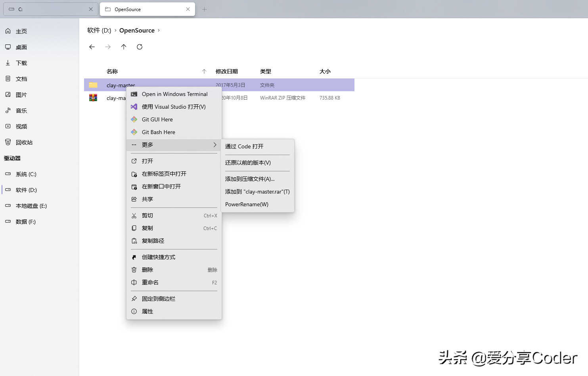Click the WinRAR ZIP file icon
The image size is (588, 376).
click(93, 98)
